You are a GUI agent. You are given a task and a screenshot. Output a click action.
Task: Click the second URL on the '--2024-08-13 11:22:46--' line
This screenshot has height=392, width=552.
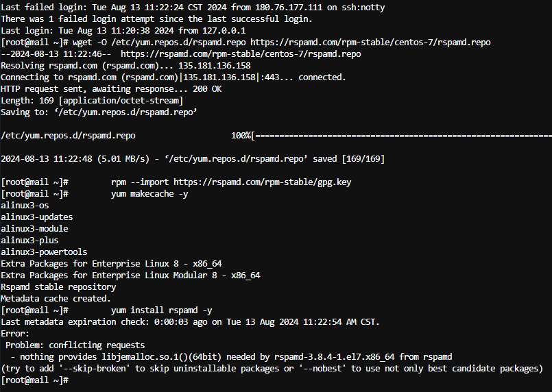[241, 54]
